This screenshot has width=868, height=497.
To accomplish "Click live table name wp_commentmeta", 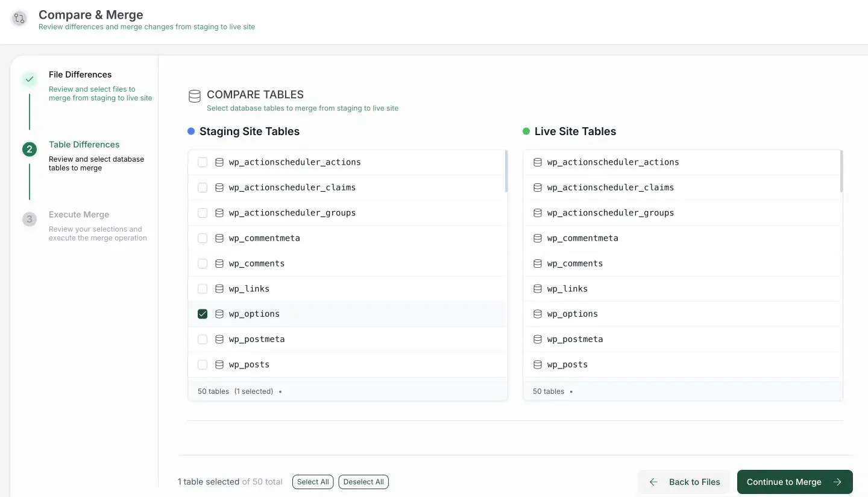I will coord(582,238).
